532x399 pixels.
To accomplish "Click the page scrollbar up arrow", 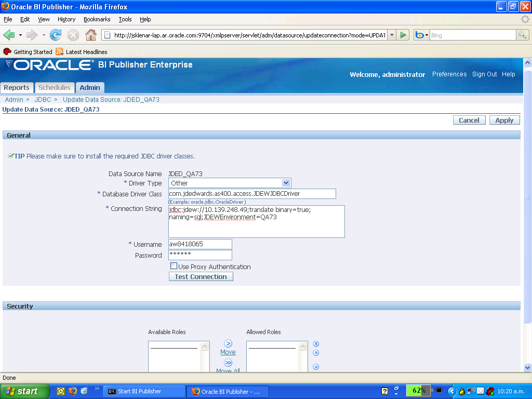I will (x=527, y=62).
